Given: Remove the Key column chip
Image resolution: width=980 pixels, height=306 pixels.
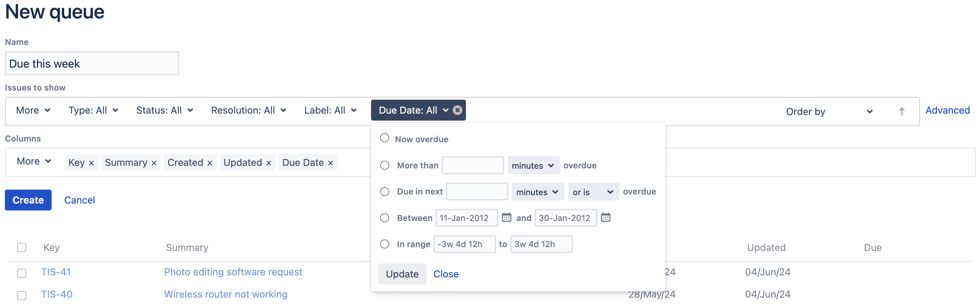Looking at the screenshot, I should 91,163.
